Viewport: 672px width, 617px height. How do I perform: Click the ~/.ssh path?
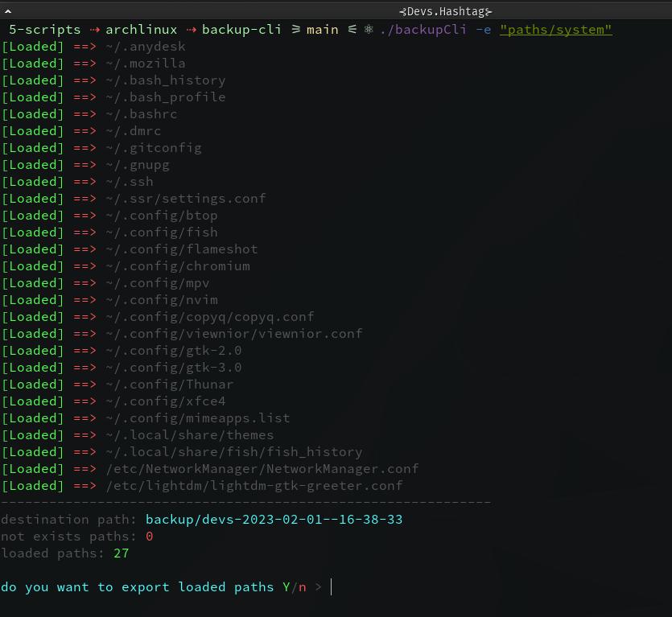tap(130, 182)
